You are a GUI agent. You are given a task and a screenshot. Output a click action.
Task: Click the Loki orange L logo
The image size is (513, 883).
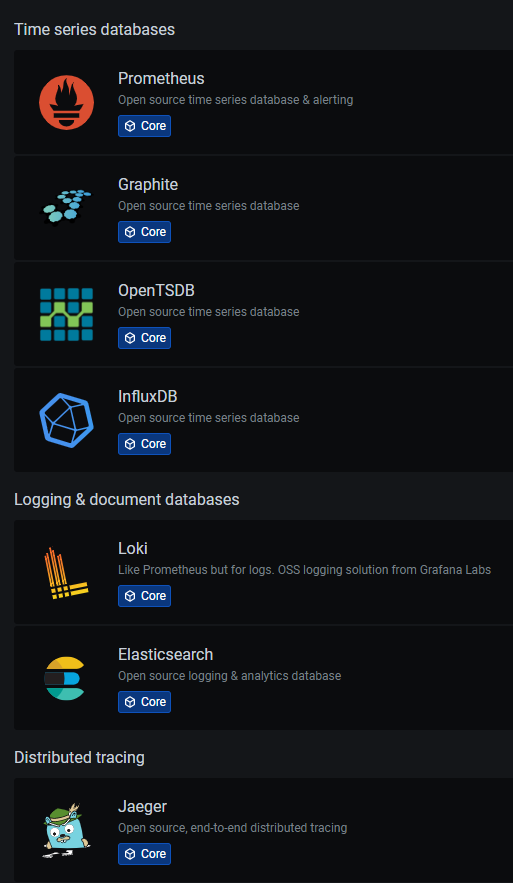click(66, 573)
